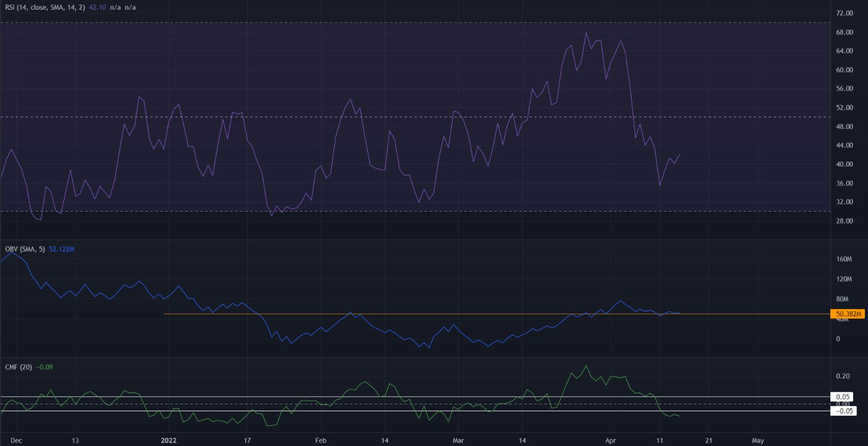Image resolution: width=868 pixels, height=446 pixels.
Task: Click the Mar date on time axis
Action: pyautogui.click(x=459, y=440)
